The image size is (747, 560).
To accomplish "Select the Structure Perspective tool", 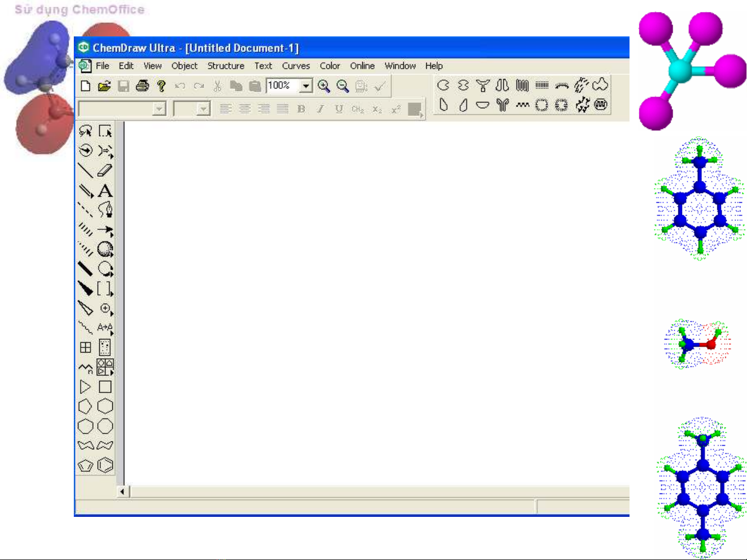I will pyautogui.click(x=85, y=150).
